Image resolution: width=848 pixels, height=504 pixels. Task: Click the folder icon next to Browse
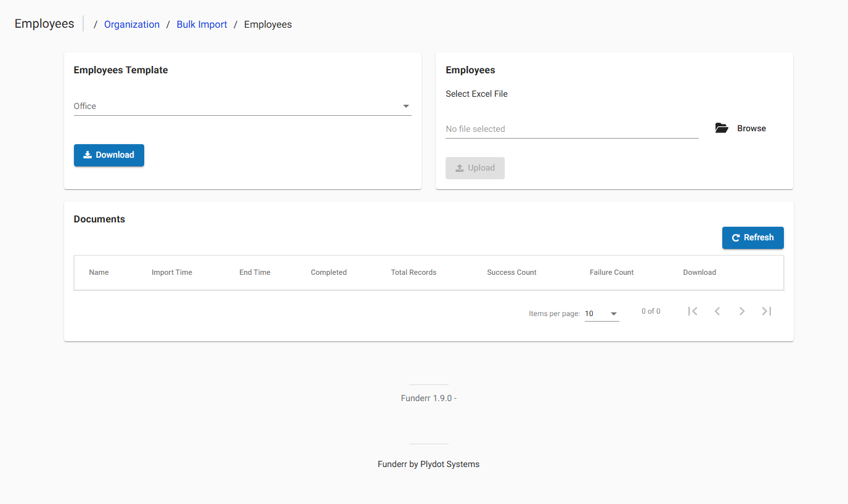[721, 128]
